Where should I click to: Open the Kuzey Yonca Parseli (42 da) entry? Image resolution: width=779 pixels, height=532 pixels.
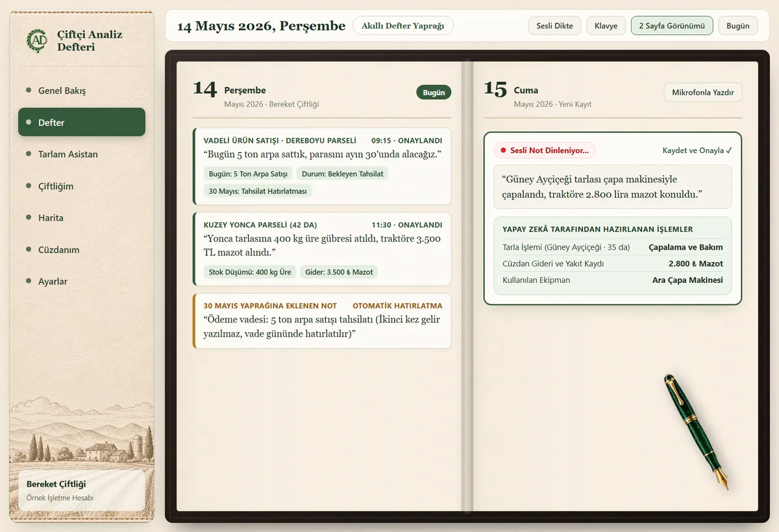tap(322, 249)
